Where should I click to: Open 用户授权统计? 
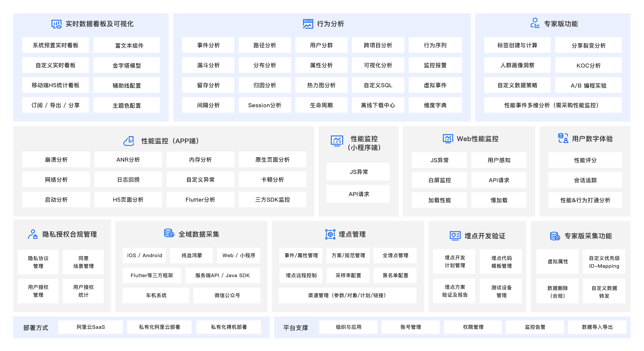83,291
